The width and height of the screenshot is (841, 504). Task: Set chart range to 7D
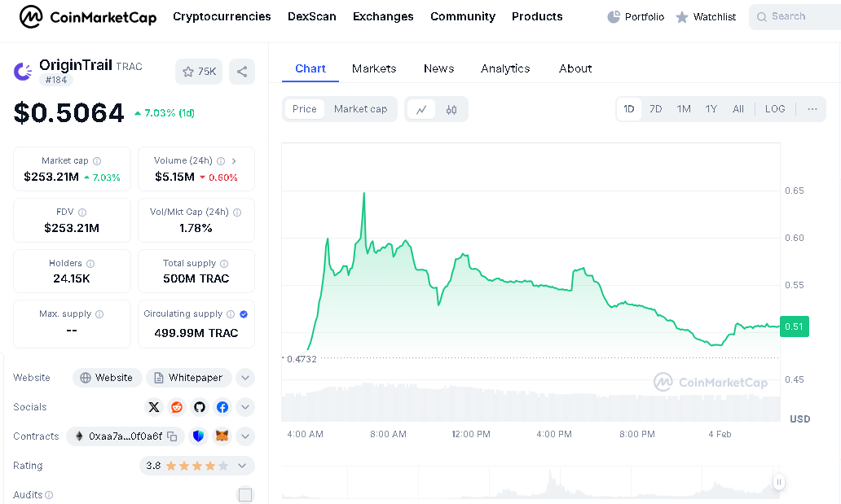click(655, 109)
